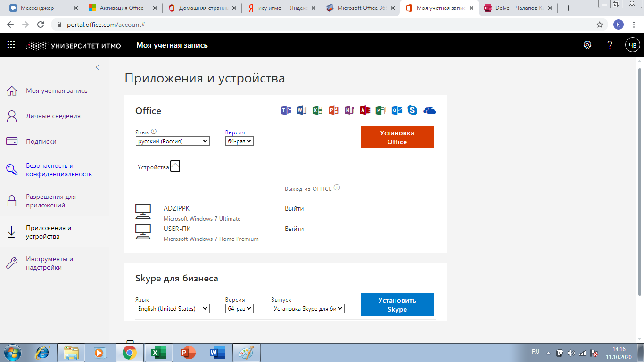Screen dimensions: 644x362
Task: Click the RU language indicator in taskbar
Action: coord(536,352)
